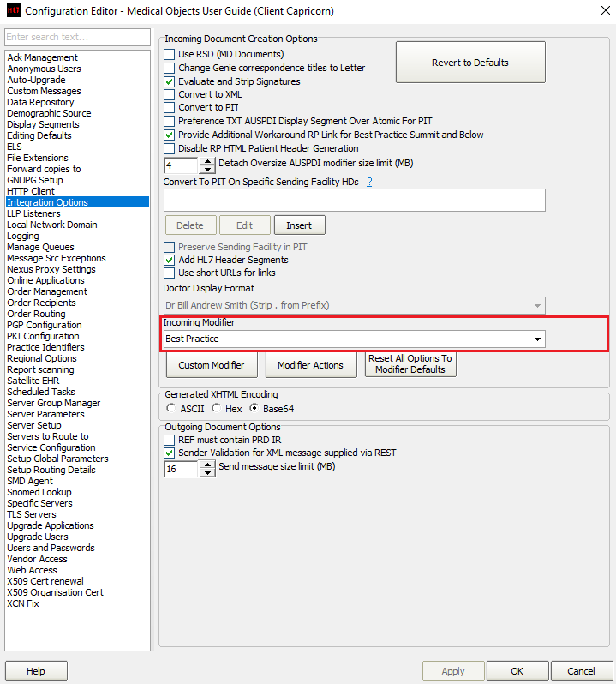The height and width of the screenshot is (684, 616).
Task: Toggle Preference TXT AUSPDI Display Segment checkbox
Action: (169, 121)
